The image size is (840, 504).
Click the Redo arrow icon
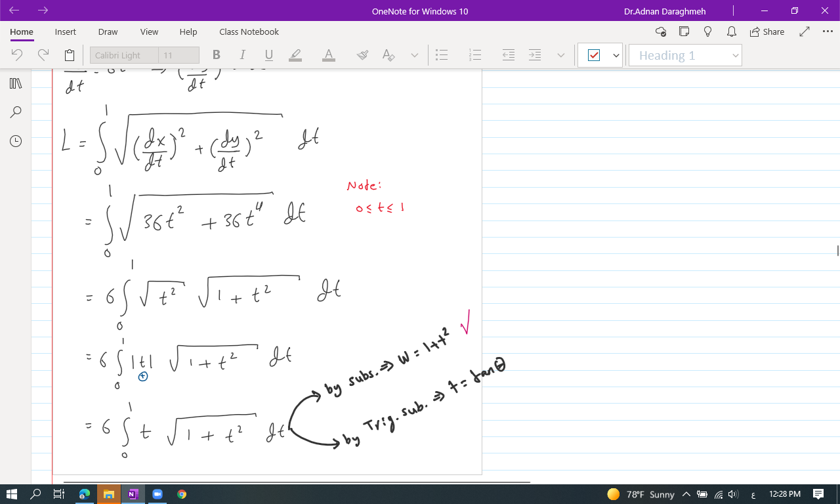43,55
